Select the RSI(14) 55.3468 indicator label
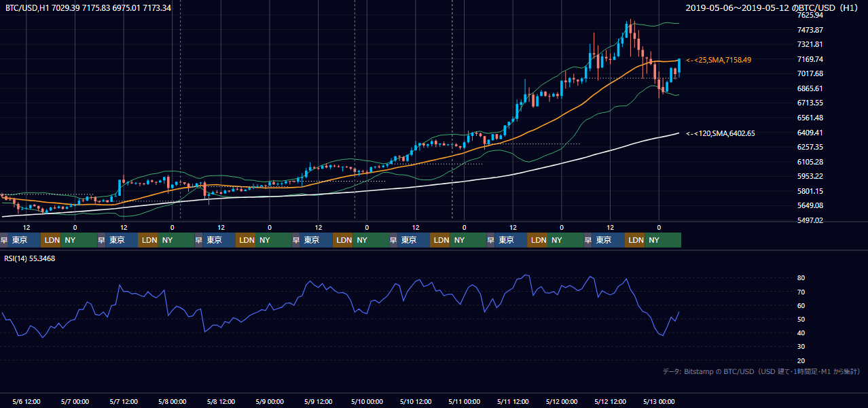This screenshot has height=408, width=868. coord(30,258)
